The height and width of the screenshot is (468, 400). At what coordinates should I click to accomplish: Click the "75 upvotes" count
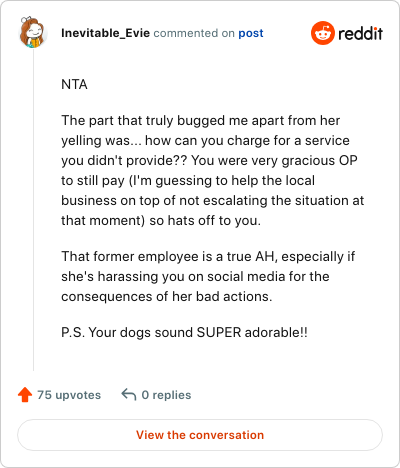pyautogui.click(x=69, y=395)
